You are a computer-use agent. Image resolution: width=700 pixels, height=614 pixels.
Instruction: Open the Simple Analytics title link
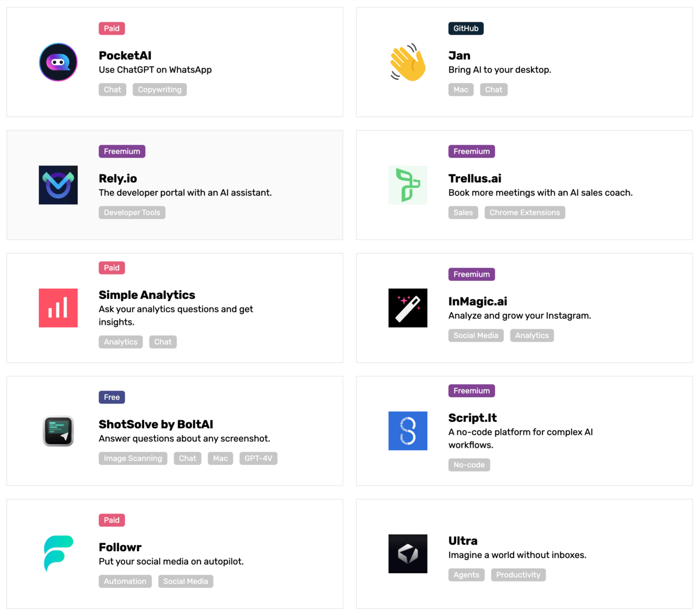click(147, 295)
